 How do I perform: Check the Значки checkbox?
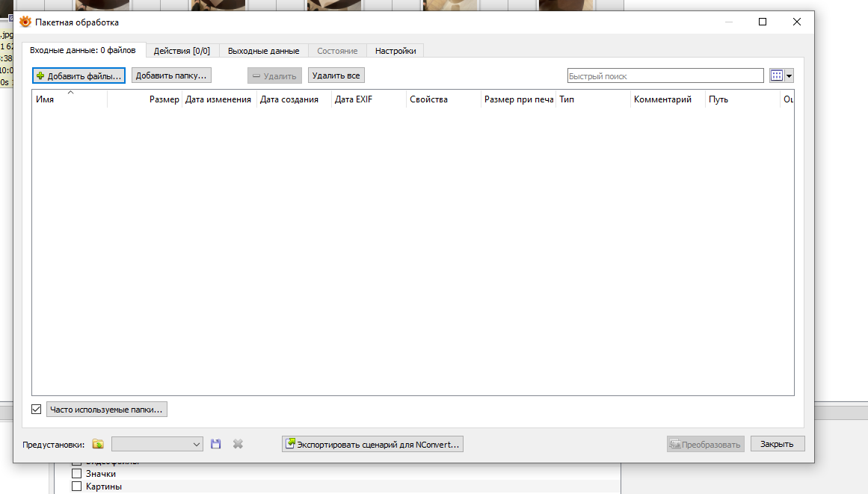point(76,474)
